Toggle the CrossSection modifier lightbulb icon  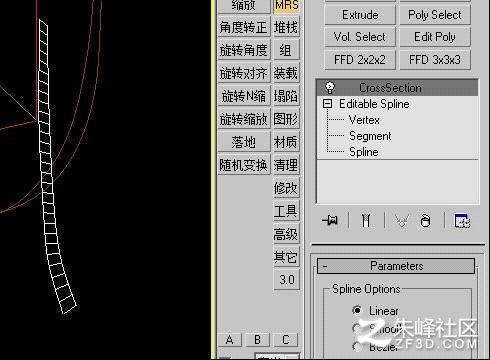pyautogui.click(x=330, y=88)
